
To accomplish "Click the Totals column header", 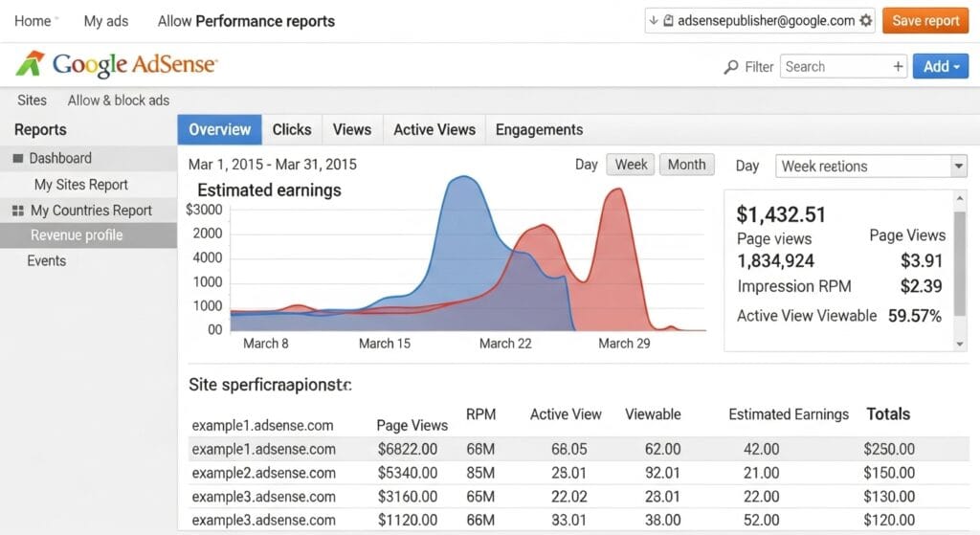I will coord(888,414).
